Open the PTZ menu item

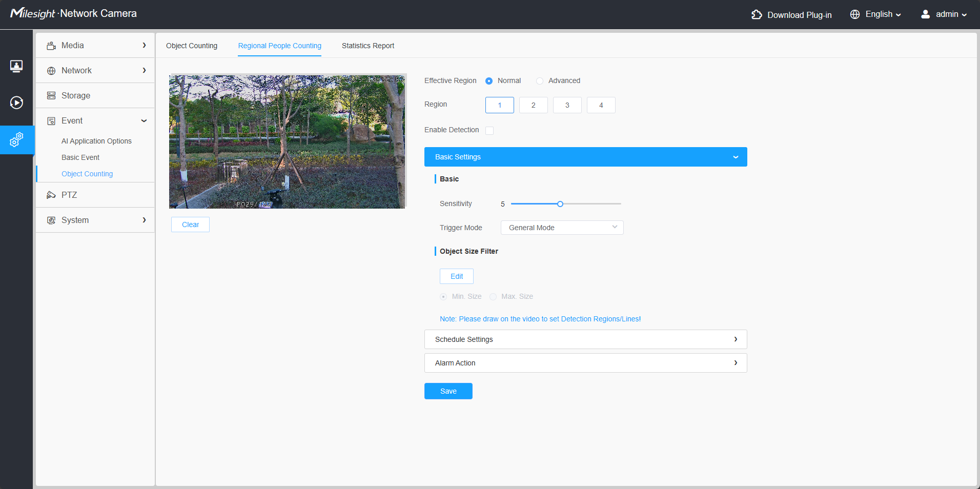coord(95,195)
